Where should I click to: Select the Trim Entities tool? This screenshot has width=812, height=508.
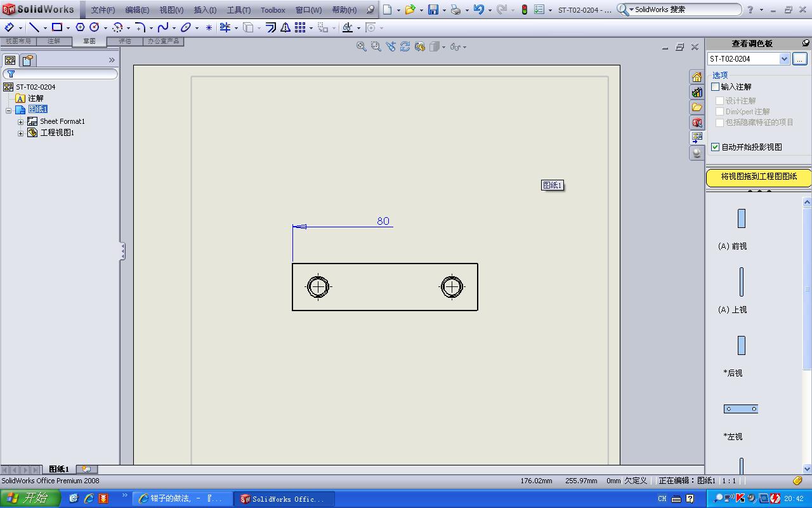click(225, 27)
